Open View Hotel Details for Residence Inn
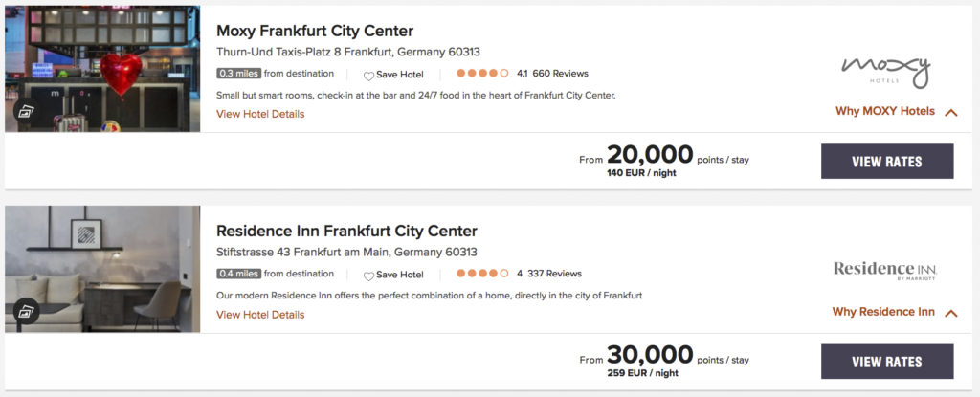 [x=260, y=315]
